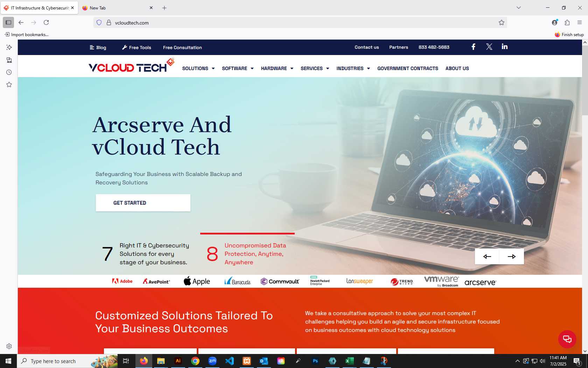Click Finish setup button

[x=569, y=34]
